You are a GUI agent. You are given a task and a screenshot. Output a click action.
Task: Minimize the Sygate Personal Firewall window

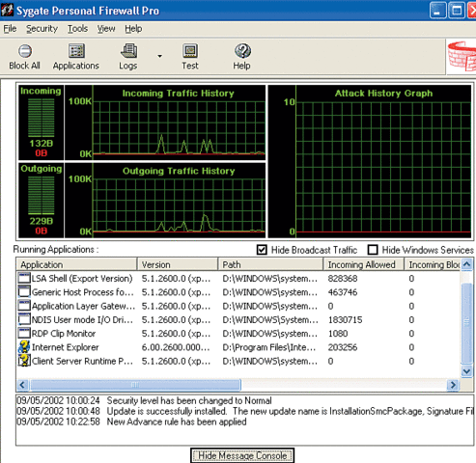click(x=437, y=11)
